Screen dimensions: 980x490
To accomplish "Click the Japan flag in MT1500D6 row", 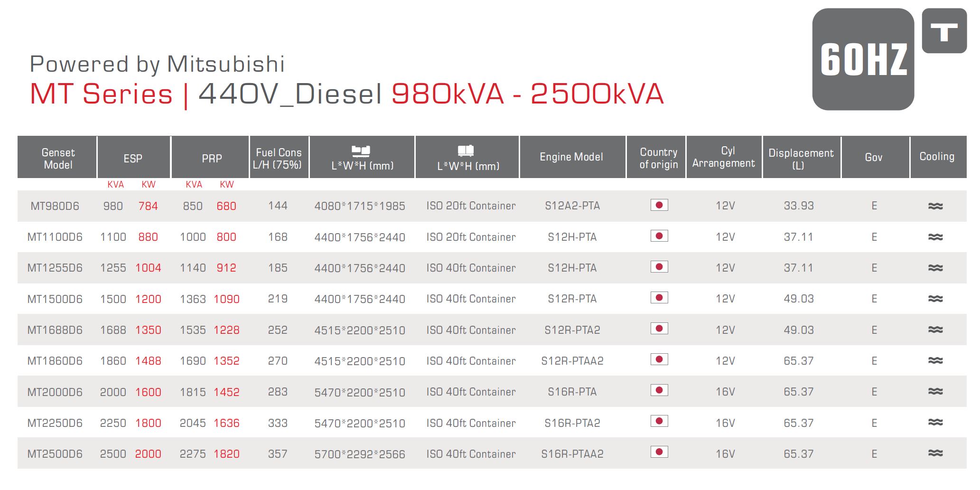I will point(659,298).
